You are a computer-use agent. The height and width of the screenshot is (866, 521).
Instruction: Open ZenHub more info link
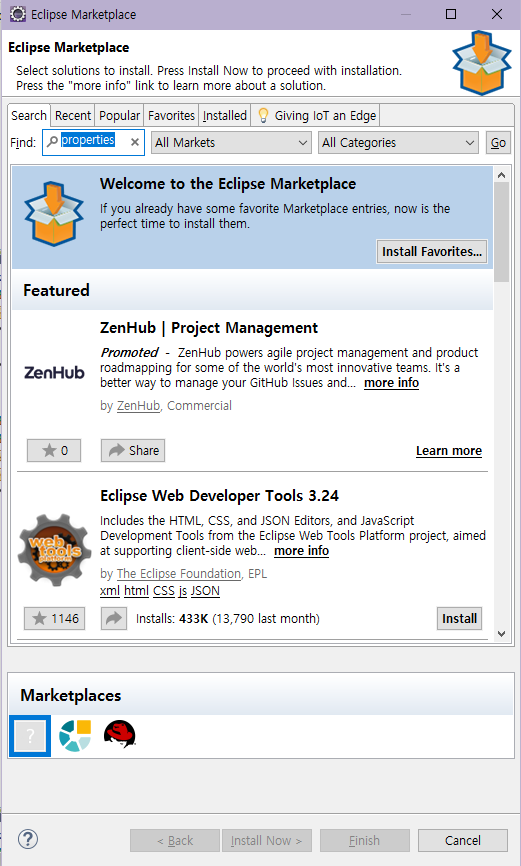[x=391, y=383]
